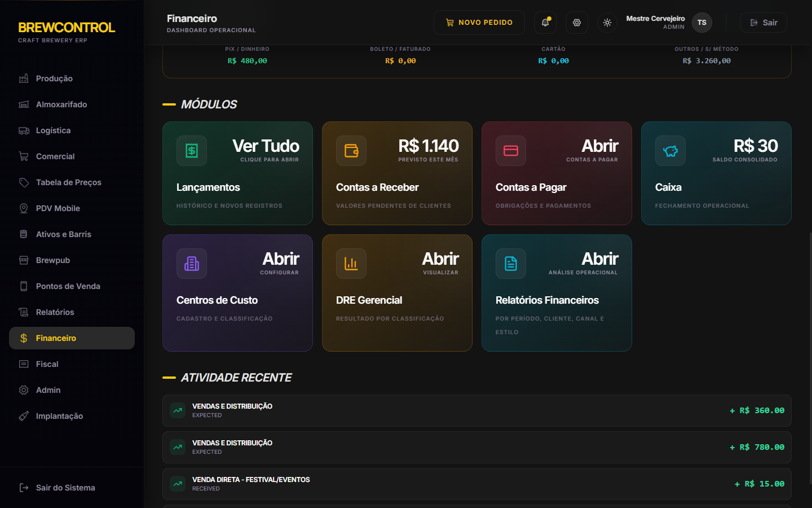Click the Novo Pedido button
The image size is (812, 508).
pyautogui.click(x=479, y=23)
